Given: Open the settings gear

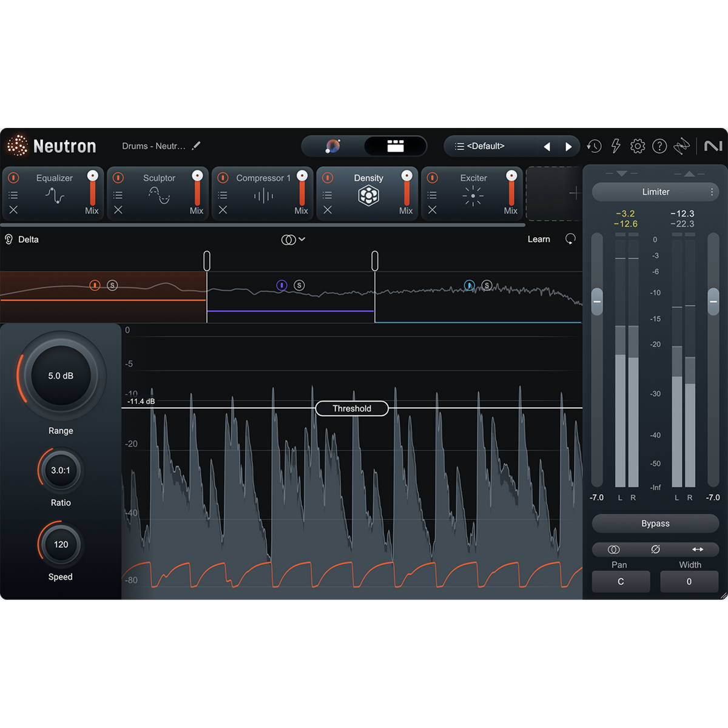Looking at the screenshot, I should 638,146.
